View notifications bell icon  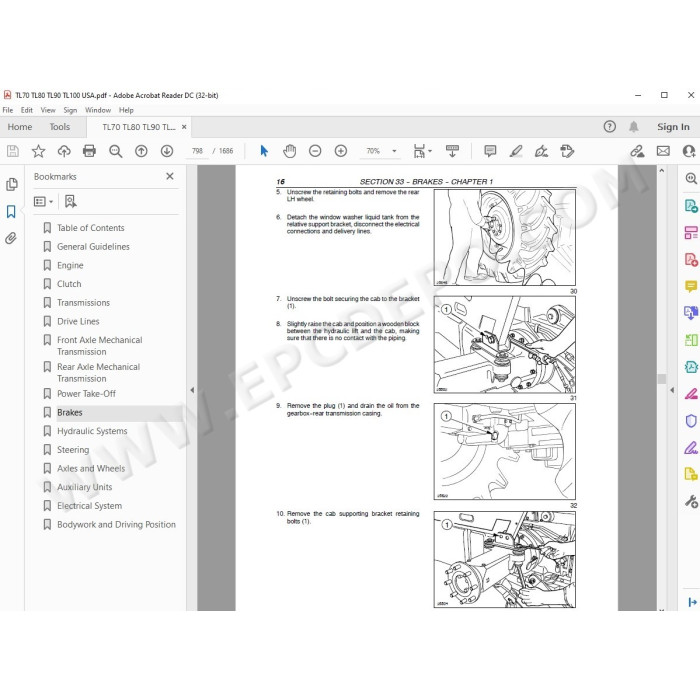point(633,127)
